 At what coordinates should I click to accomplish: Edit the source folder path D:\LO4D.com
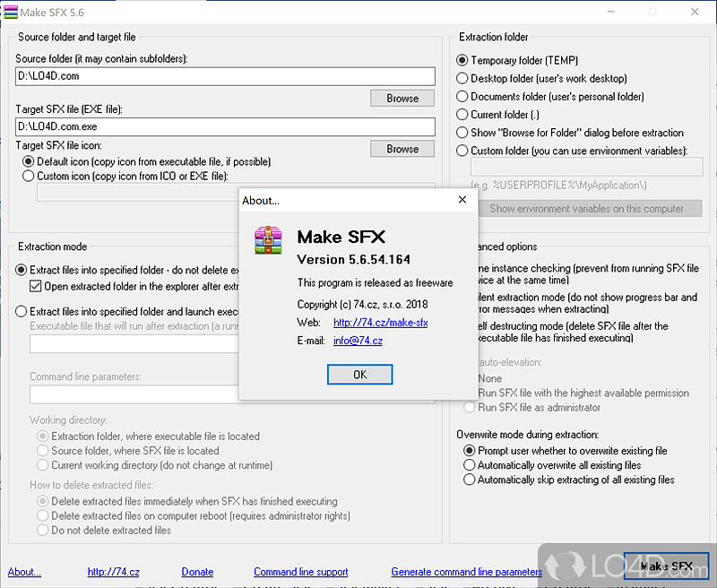point(225,76)
